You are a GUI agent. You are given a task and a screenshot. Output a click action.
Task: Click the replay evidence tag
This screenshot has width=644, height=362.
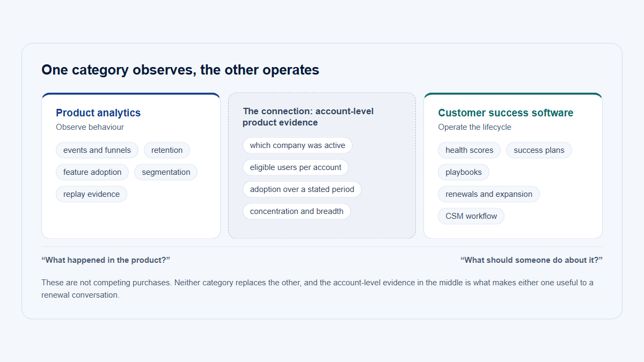(x=91, y=194)
